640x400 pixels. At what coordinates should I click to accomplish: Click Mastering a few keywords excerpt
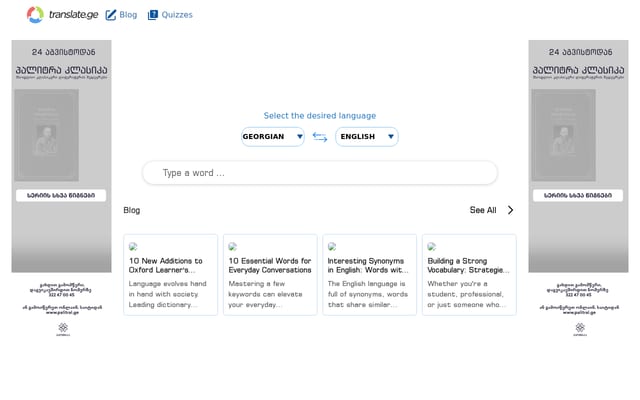coord(265,294)
